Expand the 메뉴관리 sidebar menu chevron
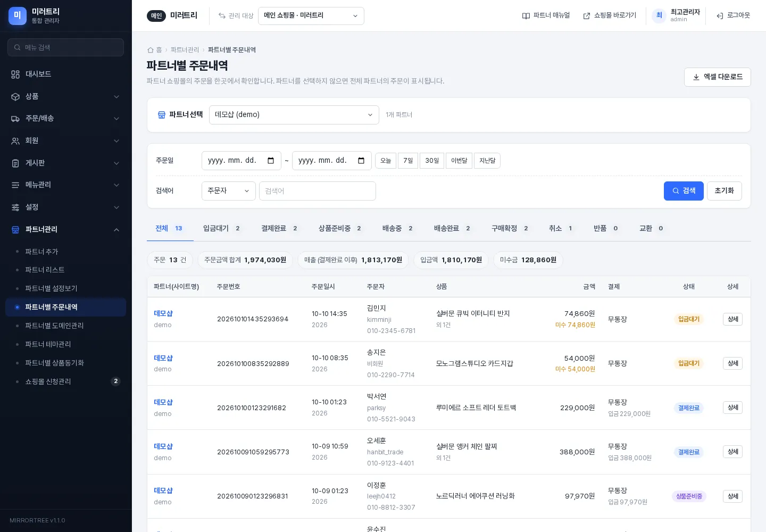The height and width of the screenshot is (532, 766). tap(116, 185)
